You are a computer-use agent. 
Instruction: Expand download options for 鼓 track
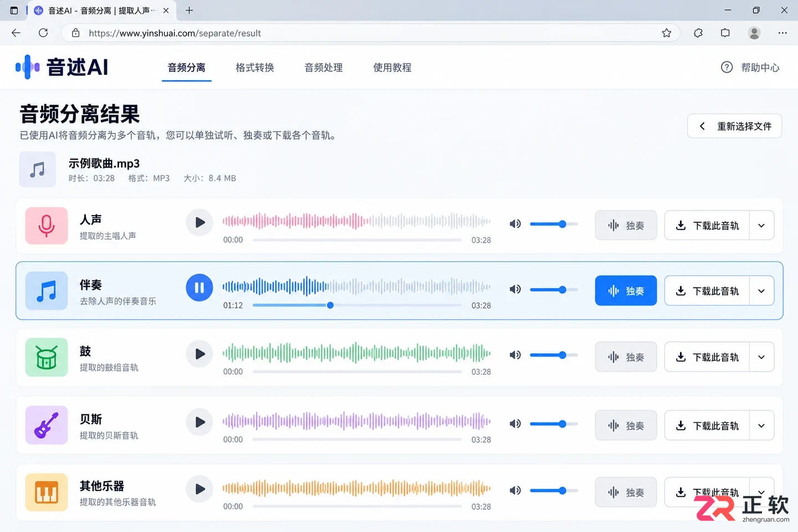761,357
